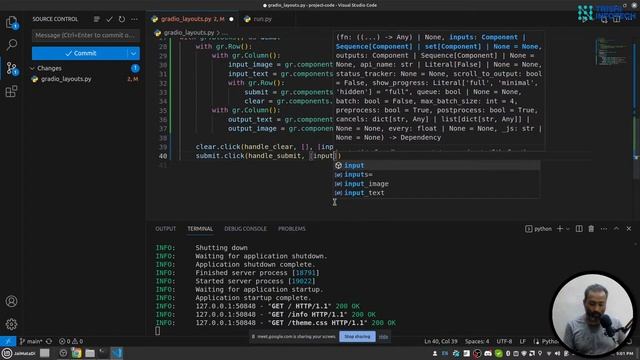This screenshot has width=640, height=360.
Task: Split the terminal panel
Action: pos(579,229)
